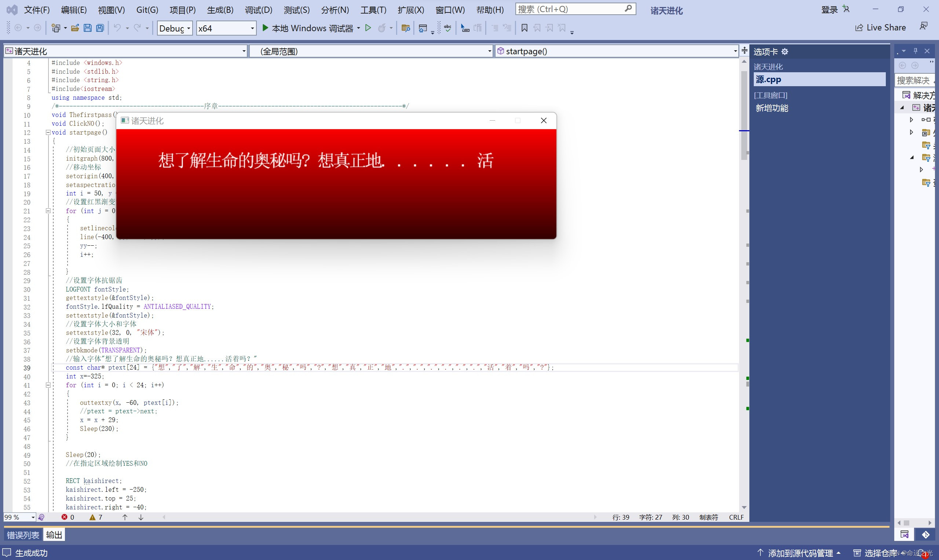Screen dimensions: 939x560
Task: Open the 扩展(X) menu
Action: tap(411, 10)
